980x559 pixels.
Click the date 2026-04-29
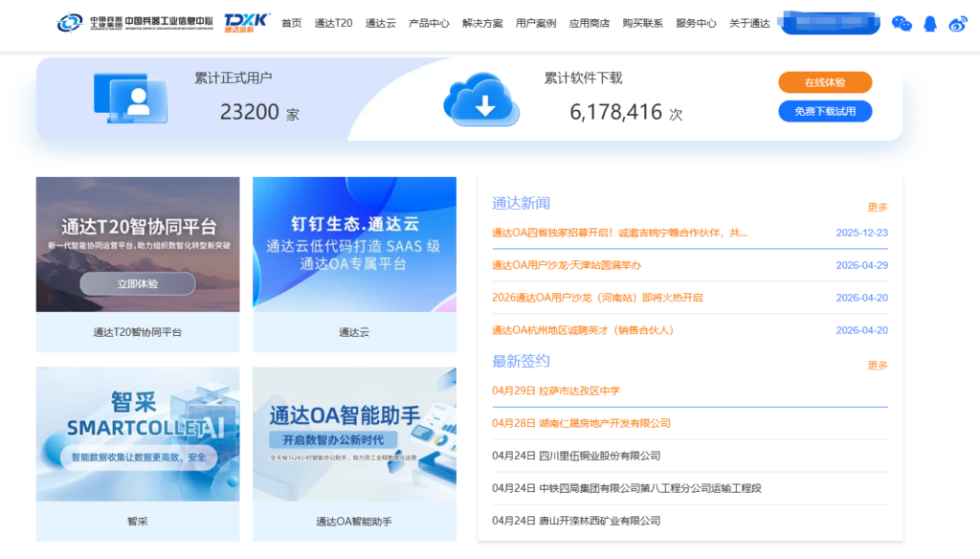[x=862, y=265]
